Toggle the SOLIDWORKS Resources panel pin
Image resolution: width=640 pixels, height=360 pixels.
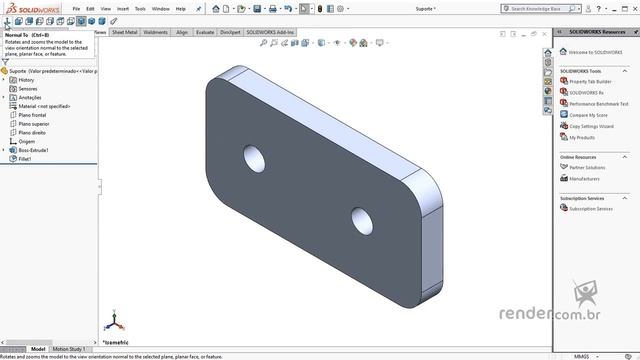tap(636, 32)
